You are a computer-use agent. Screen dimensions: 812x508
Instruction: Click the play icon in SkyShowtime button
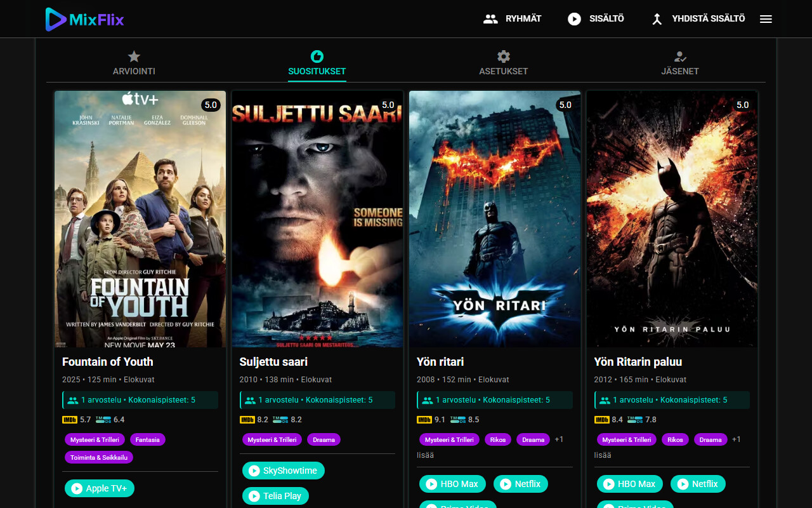point(254,471)
